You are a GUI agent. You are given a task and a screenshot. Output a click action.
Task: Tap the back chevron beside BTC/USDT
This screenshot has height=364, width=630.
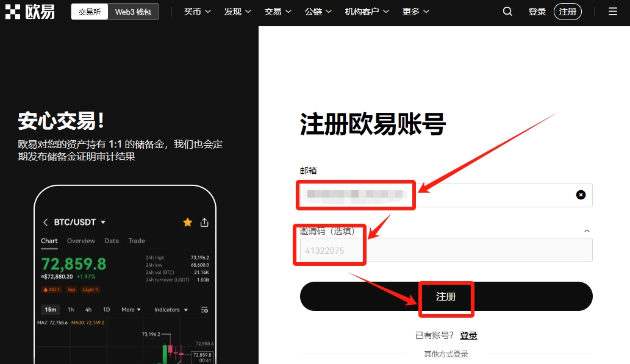point(45,222)
